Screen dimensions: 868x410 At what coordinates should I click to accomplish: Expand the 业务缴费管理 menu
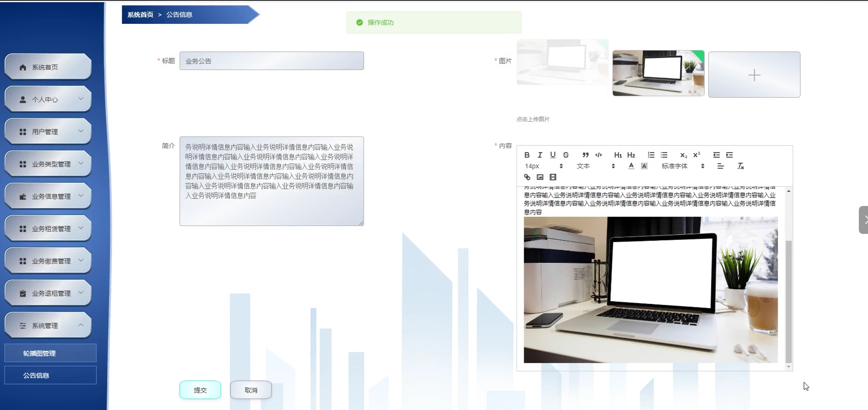tap(48, 261)
